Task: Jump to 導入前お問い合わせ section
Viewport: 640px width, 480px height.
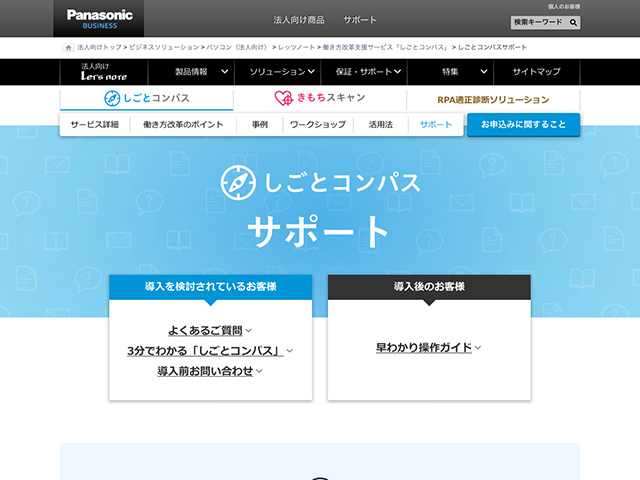Action: point(205,371)
